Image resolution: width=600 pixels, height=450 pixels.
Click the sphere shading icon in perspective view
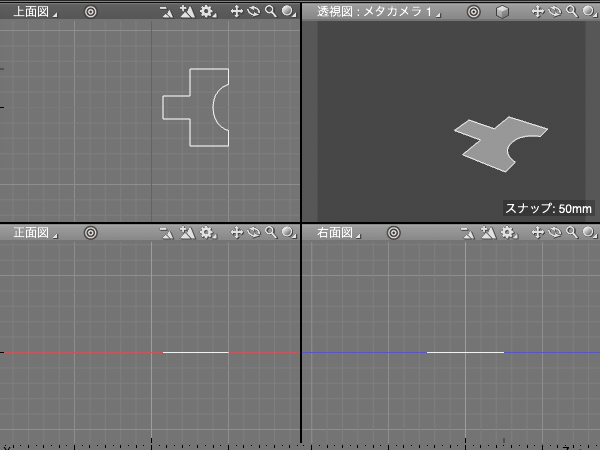pyautogui.click(x=588, y=12)
